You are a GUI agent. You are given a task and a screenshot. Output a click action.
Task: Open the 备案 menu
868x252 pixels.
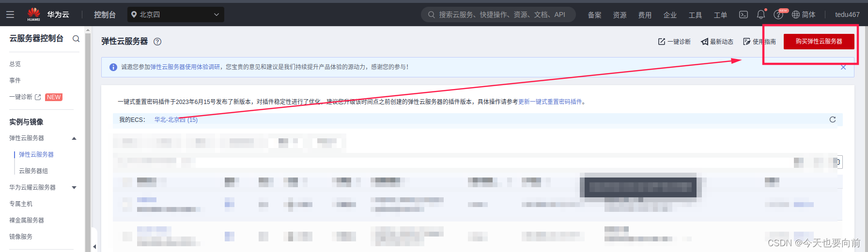(x=594, y=15)
